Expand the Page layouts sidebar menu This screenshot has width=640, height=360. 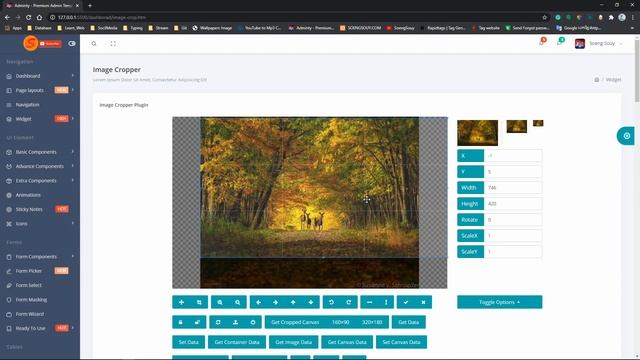pyautogui.click(x=40, y=90)
